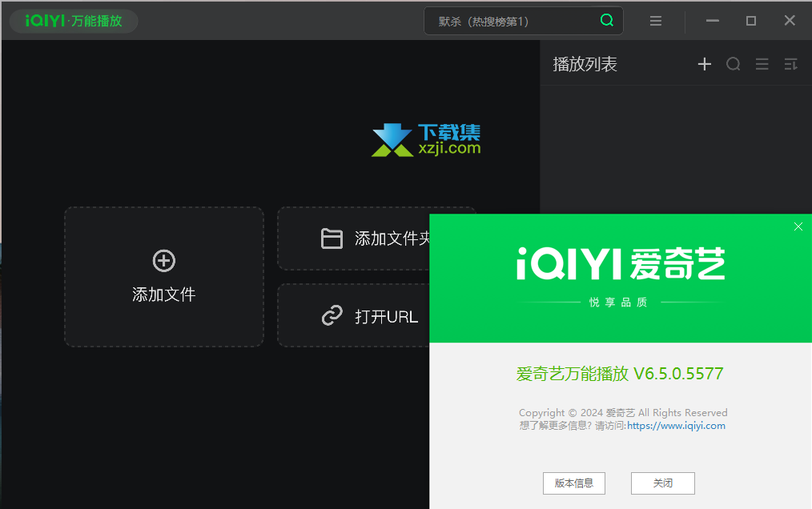Image resolution: width=812 pixels, height=509 pixels.
Task: Open playlist sort order icon
Action: point(790,64)
